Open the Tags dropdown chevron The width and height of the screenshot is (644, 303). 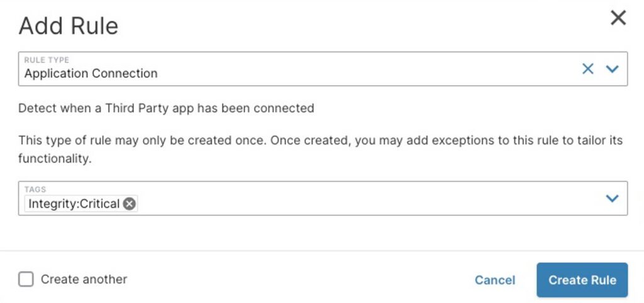[612, 199]
